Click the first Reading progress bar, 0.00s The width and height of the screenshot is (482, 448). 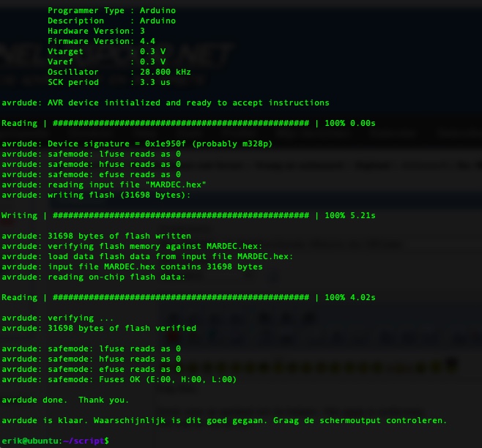point(188,123)
